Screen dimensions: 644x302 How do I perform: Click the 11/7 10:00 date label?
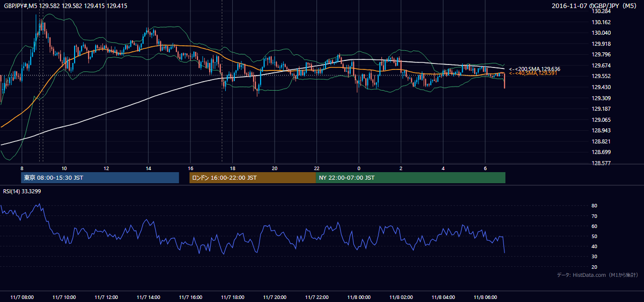(64, 297)
